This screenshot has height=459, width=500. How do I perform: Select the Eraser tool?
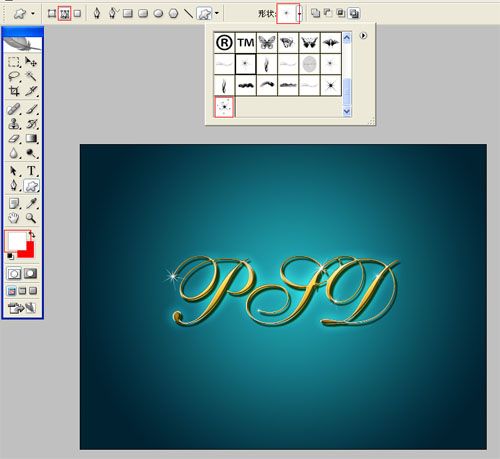14,138
